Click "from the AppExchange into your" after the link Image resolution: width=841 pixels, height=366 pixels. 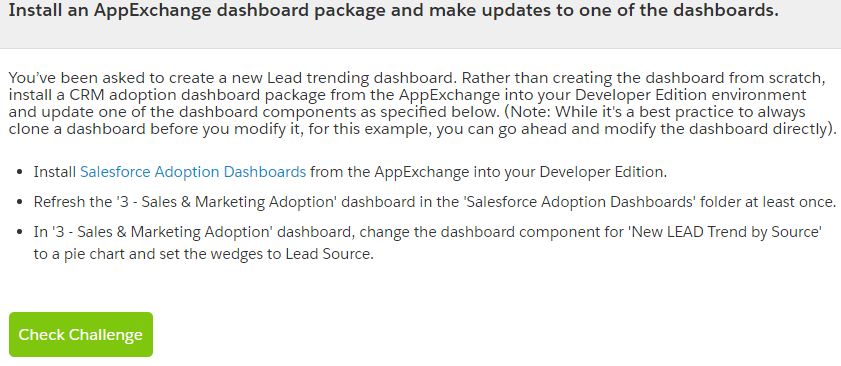click(x=423, y=172)
